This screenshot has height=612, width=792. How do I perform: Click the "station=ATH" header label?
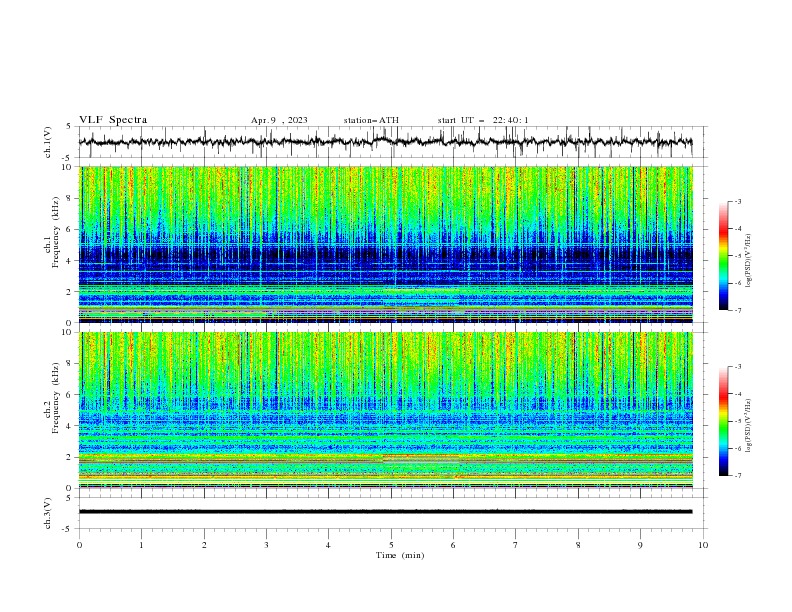[371, 120]
